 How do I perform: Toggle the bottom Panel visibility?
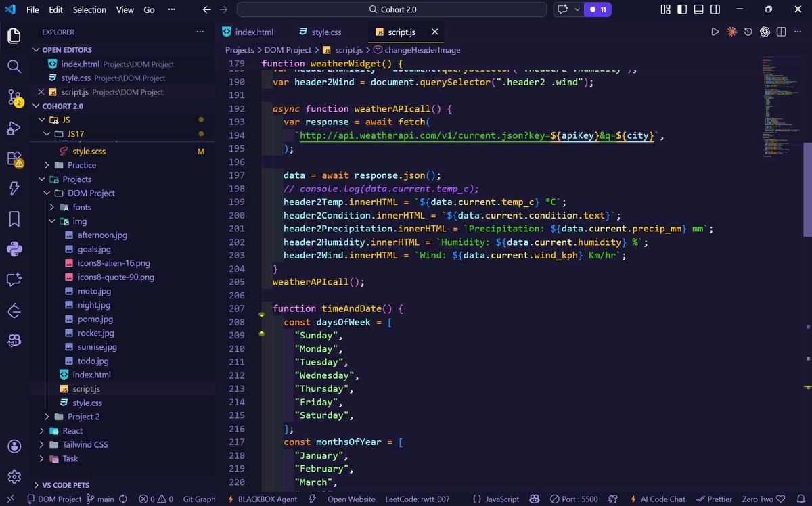coord(700,9)
